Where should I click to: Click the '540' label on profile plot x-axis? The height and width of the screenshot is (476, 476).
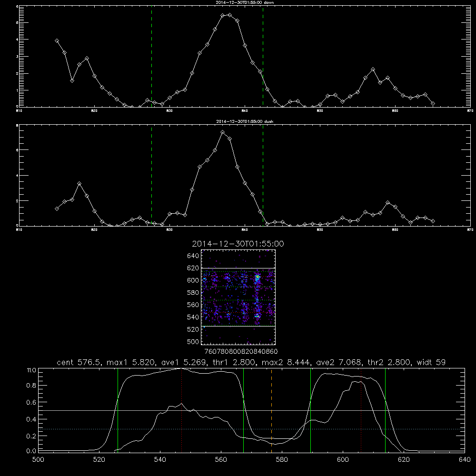pos(160,460)
